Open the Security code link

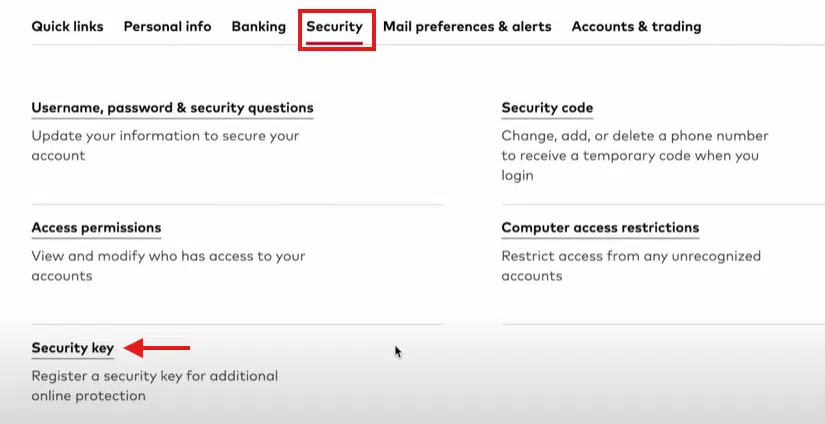(547, 108)
